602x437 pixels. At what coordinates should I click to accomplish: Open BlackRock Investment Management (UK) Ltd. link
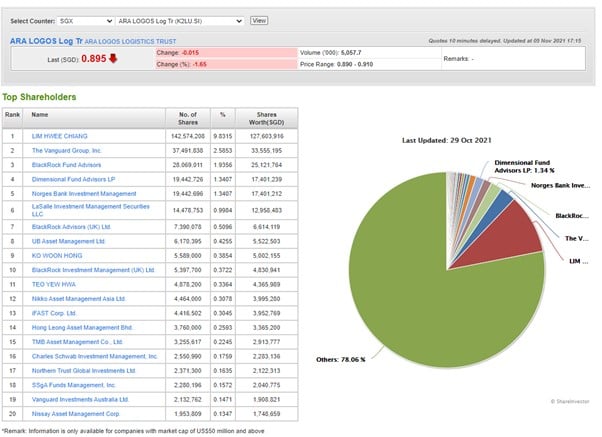point(93,270)
